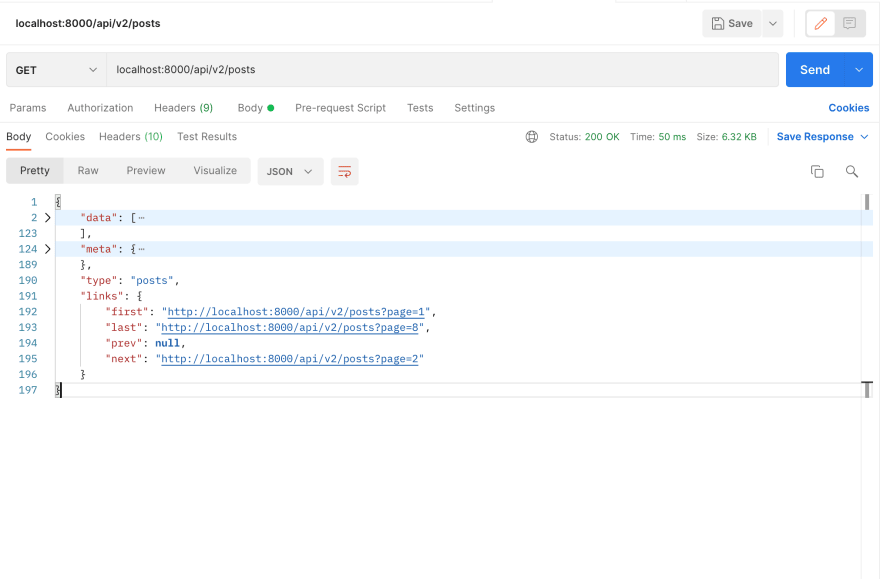This screenshot has height=579, width=880.
Task: Open the Test Results response tab
Action: [207, 136]
